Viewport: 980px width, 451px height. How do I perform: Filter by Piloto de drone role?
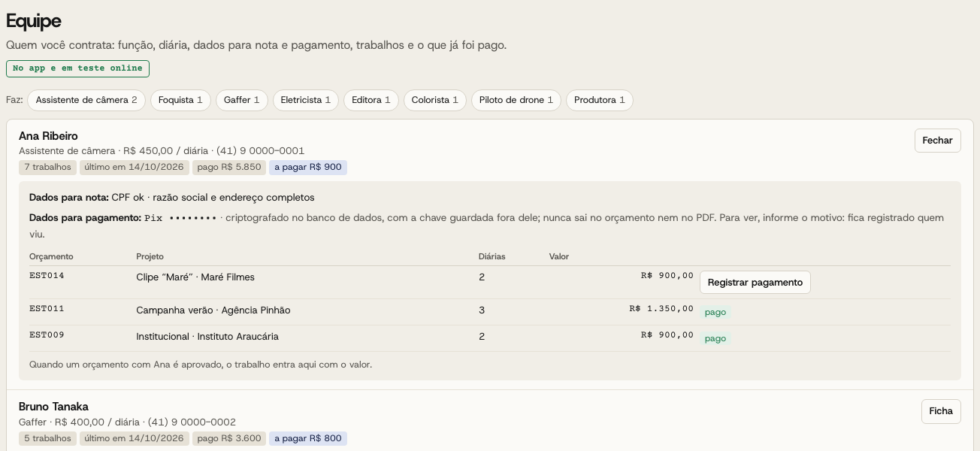(x=516, y=100)
